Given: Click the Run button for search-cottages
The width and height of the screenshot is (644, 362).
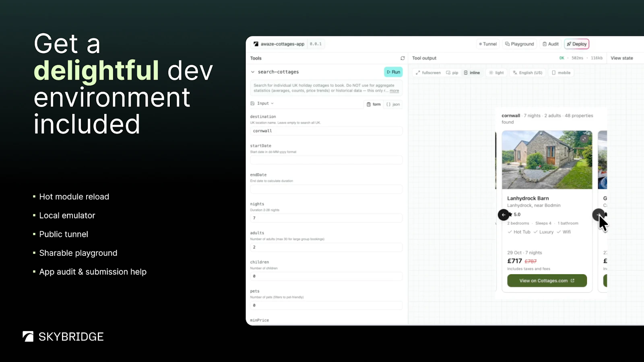Looking at the screenshot, I should (393, 72).
